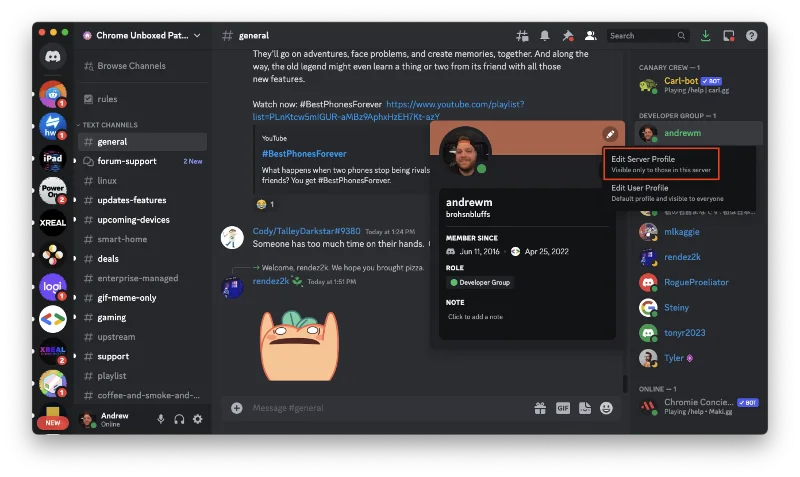Open notification settings bell icon
The height and width of the screenshot is (477, 800).
coord(545,36)
